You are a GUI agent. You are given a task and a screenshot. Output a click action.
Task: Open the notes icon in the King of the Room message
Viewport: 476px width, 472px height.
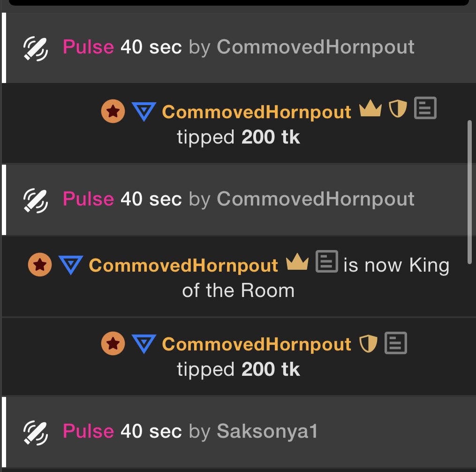[326, 261]
